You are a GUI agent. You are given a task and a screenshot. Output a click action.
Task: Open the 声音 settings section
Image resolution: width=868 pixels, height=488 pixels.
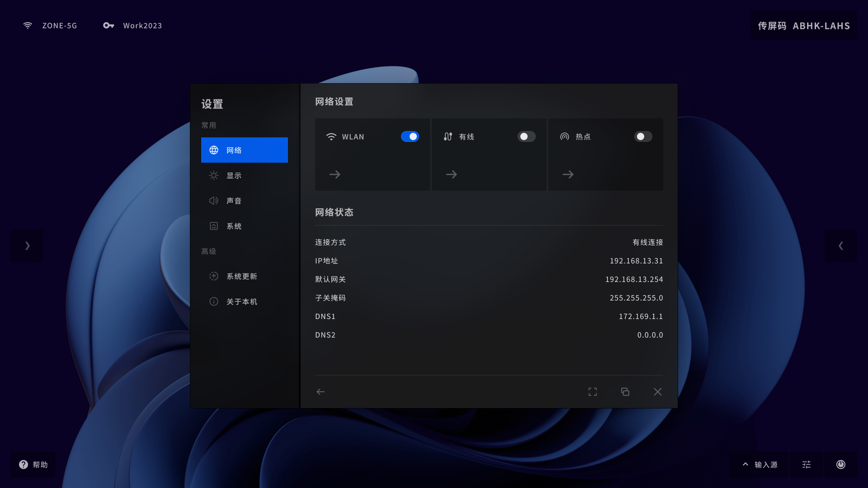(x=244, y=201)
